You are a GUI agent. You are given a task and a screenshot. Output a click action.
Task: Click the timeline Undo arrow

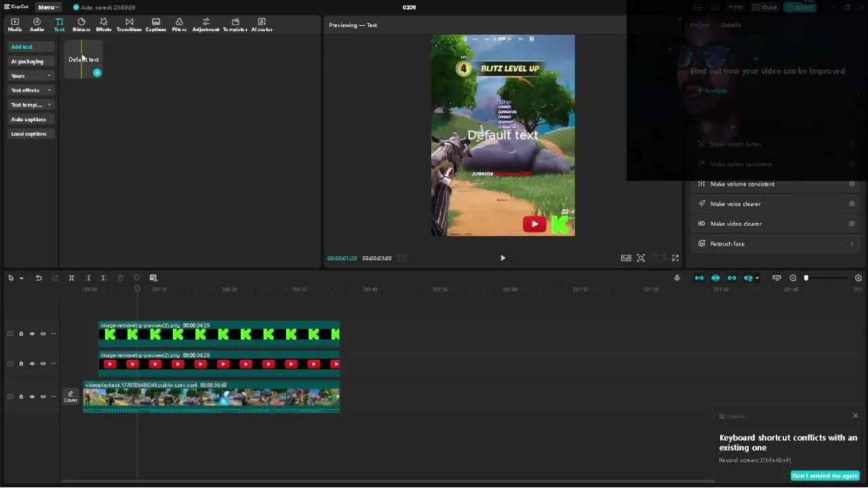(x=39, y=278)
